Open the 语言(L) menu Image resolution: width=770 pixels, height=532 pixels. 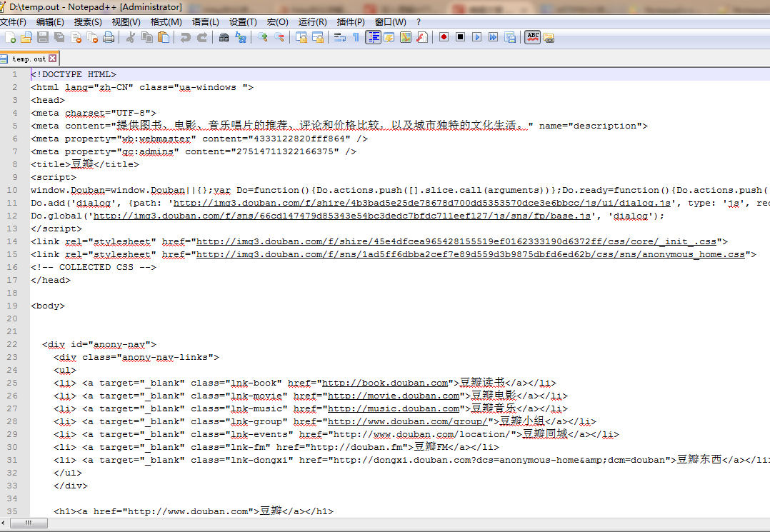coord(205,21)
